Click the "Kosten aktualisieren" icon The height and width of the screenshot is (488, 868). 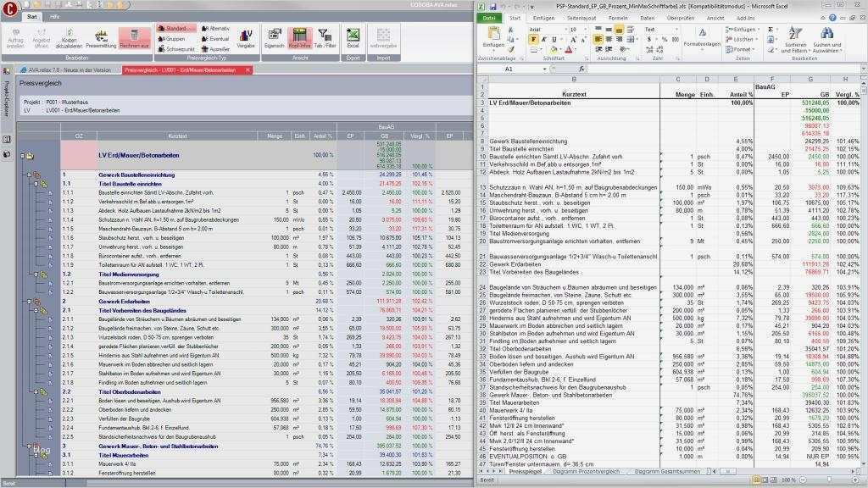[x=70, y=39]
